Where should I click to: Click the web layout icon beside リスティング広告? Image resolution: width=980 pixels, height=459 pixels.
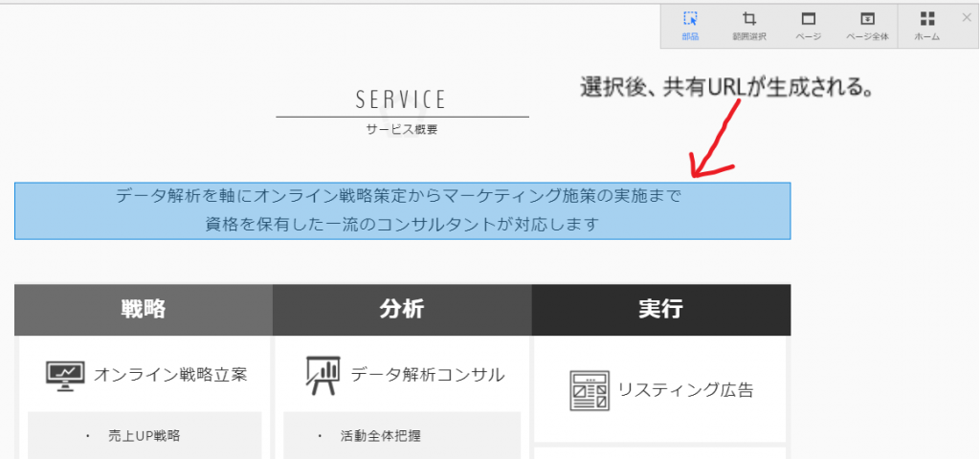click(587, 390)
